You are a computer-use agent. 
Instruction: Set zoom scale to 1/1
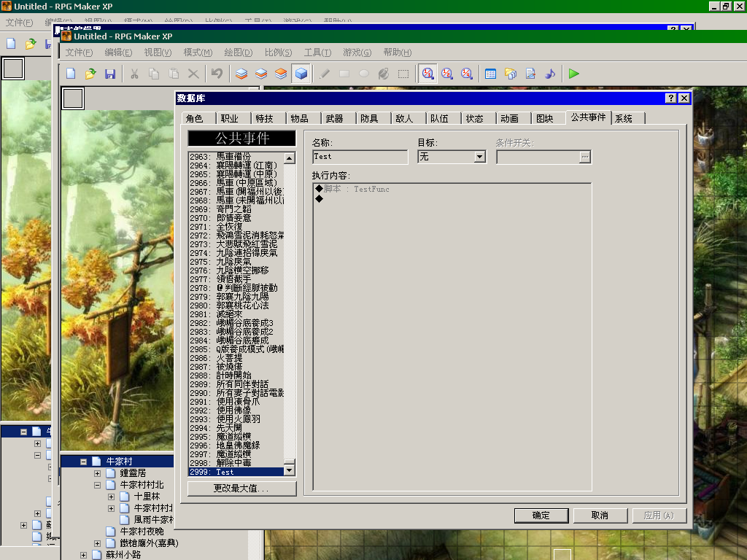click(x=427, y=74)
